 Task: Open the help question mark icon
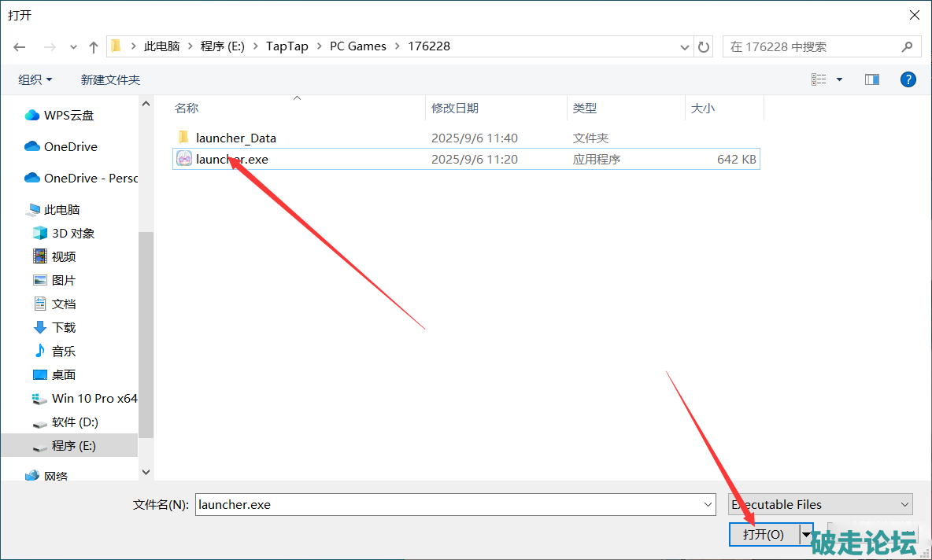[x=908, y=79]
